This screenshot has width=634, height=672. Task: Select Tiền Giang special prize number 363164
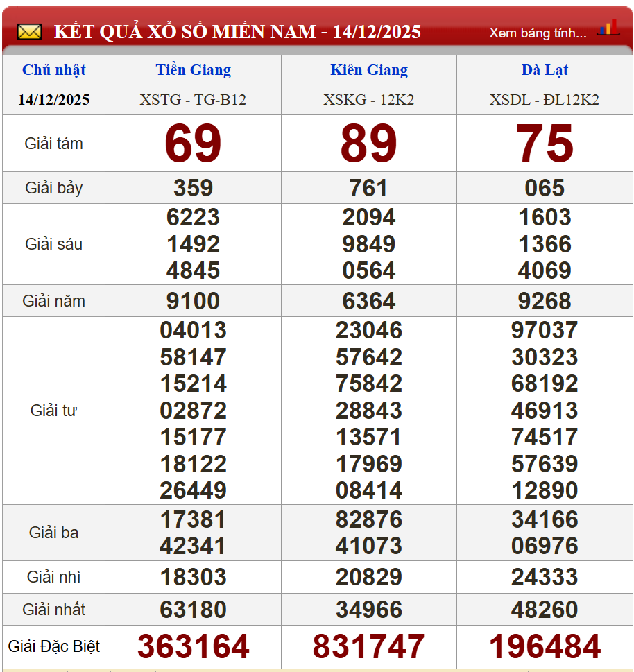(193, 647)
